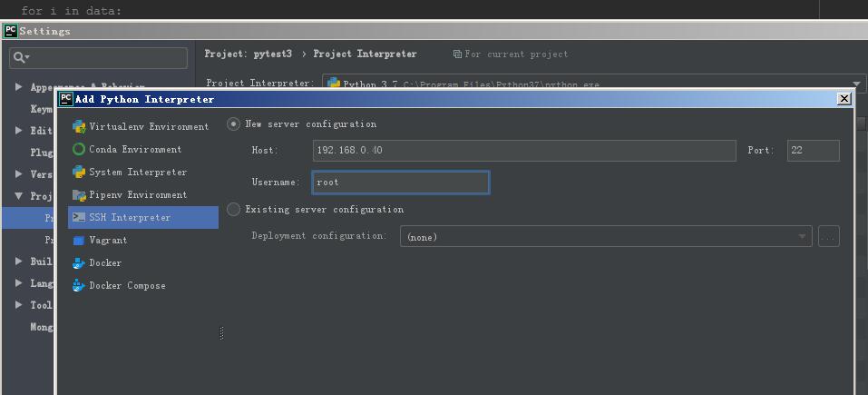This screenshot has width=868, height=395.
Task: Click Python icon in Project Interpreter combo
Action: coord(333,84)
